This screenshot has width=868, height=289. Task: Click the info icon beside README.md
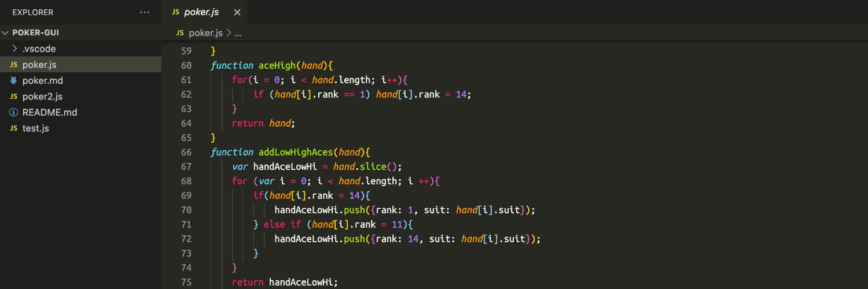pos(14,112)
